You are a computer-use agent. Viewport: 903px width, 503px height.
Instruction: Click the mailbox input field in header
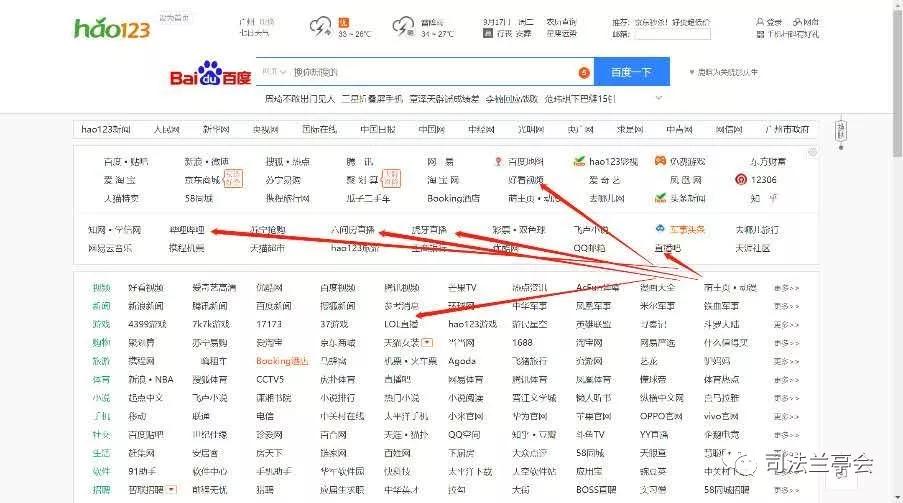673,35
